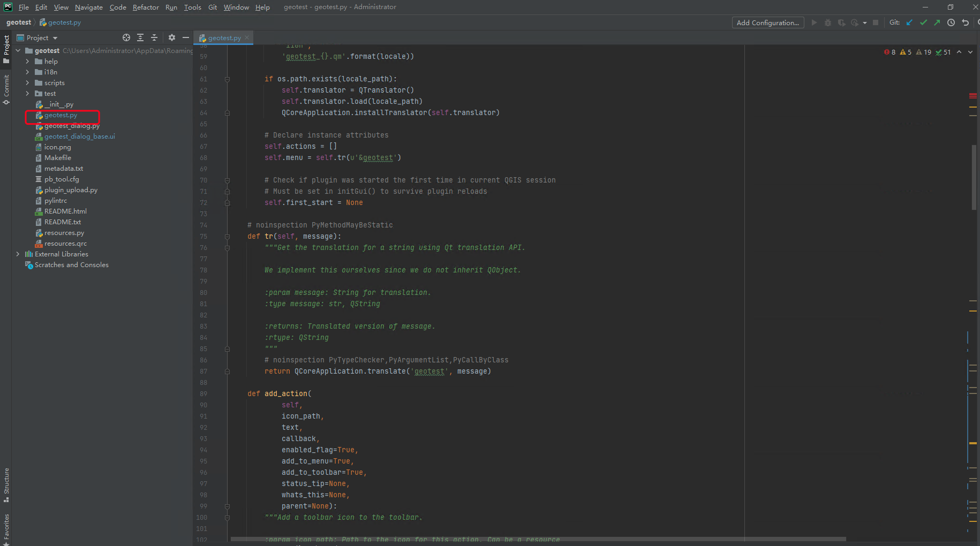The height and width of the screenshot is (546, 980).
Task: Click the Git Commit checkmark icon
Action: (x=923, y=22)
